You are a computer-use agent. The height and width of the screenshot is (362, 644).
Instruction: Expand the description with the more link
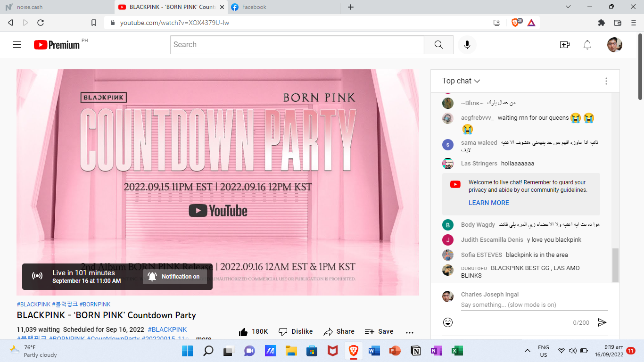pyautogui.click(x=204, y=338)
